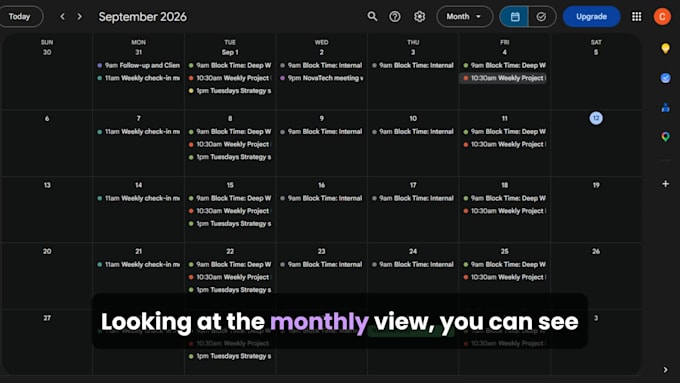
Task: Click Get add-ons plus icon
Action: (665, 184)
